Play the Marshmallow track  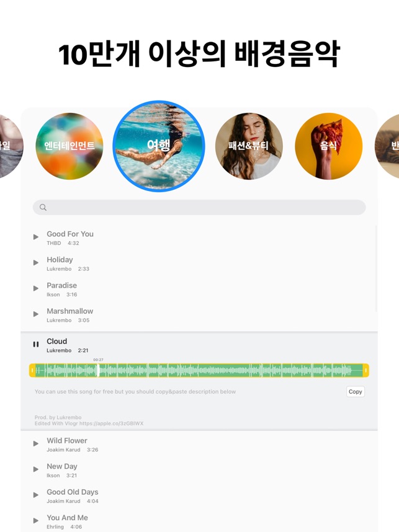pyautogui.click(x=35, y=314)
